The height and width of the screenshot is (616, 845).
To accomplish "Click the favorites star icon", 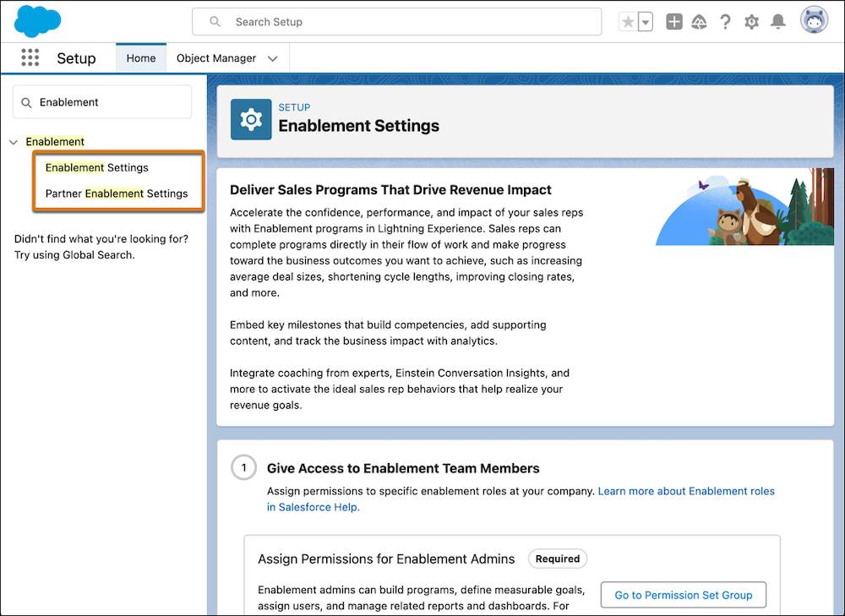I will click(628, 22).
